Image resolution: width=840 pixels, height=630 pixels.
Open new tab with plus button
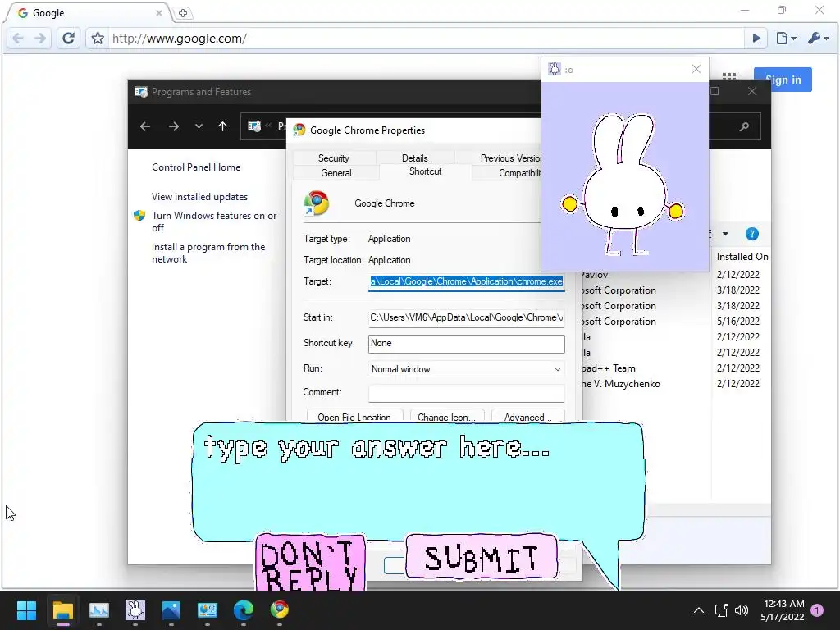pyautogui.click(x=183, y=13)
